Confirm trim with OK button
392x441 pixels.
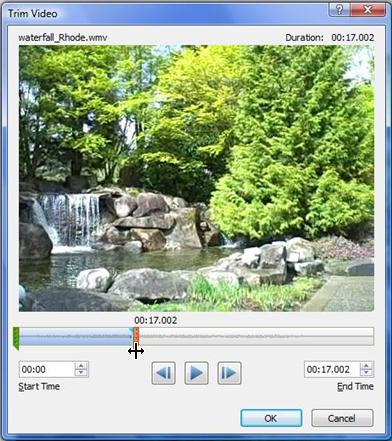pos(271,418)
